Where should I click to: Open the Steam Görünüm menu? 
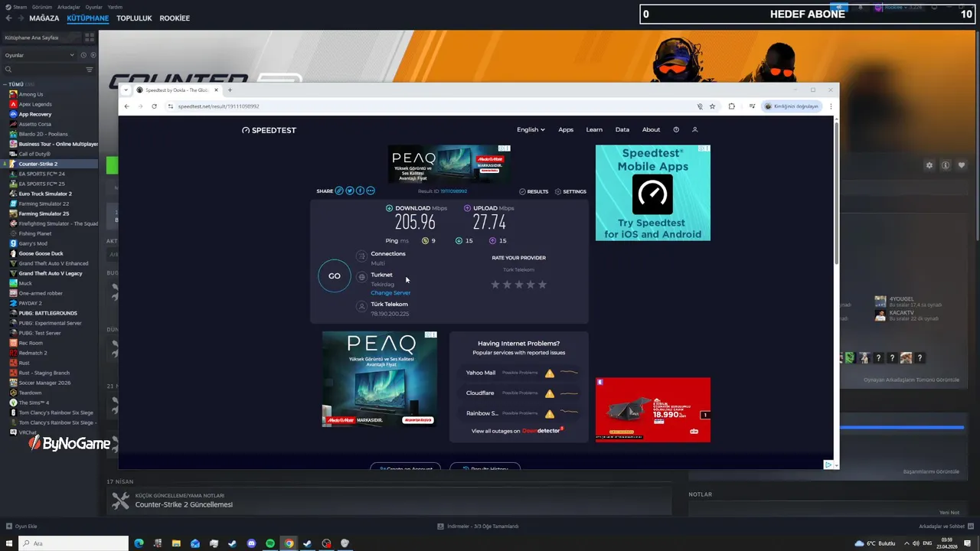[41, 7]
